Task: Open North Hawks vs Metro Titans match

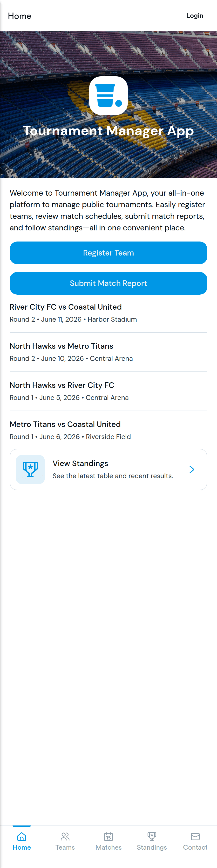Action: coord(108,352)
